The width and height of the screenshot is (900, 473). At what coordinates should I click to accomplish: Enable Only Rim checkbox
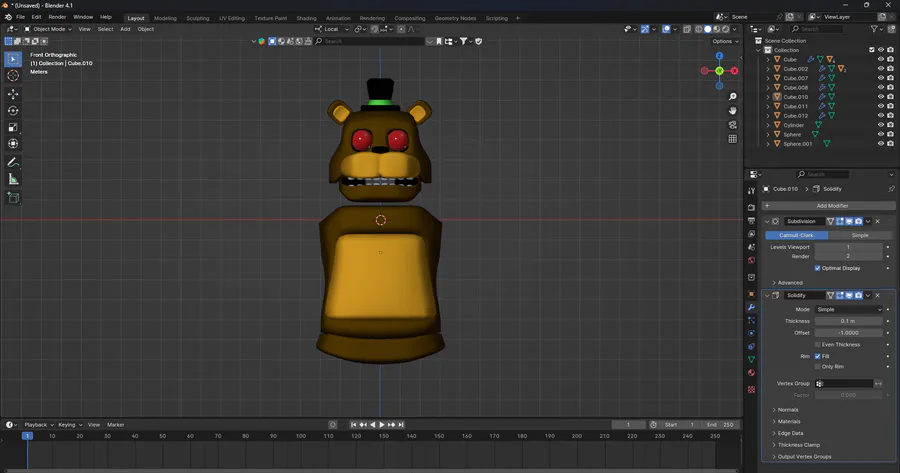[817, 367]
